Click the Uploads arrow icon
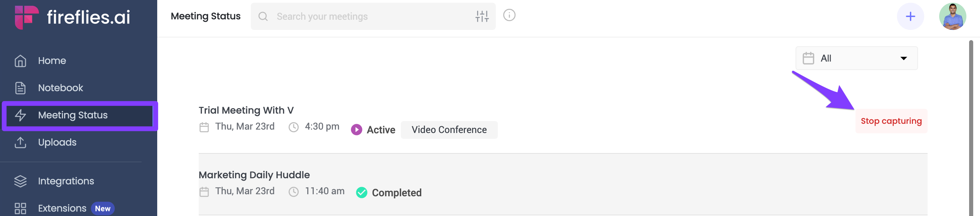Viewport: 980px width, 216px height. click(20, 142)
